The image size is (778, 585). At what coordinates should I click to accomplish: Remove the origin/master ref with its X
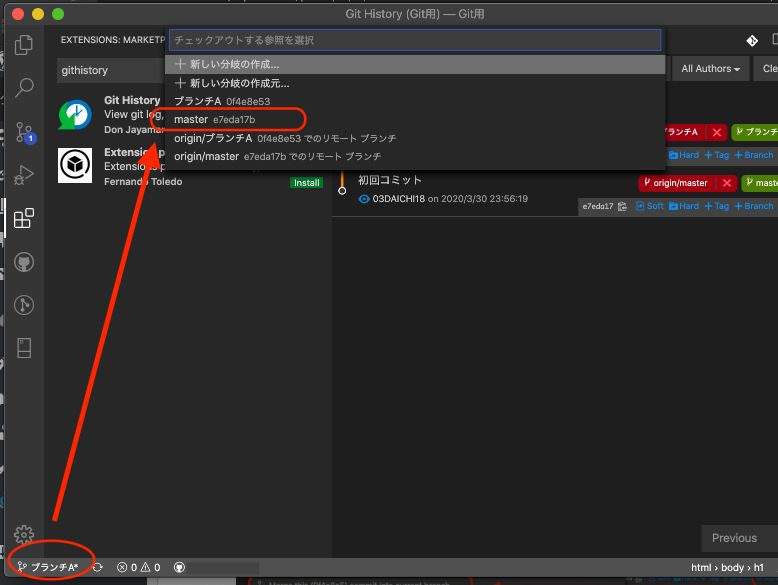coord(726,183)
